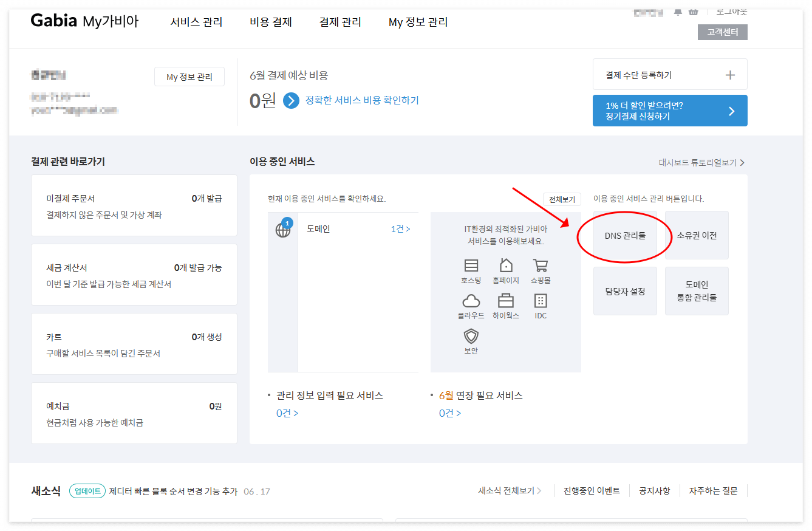Open 0건 under 6월 연장 필요 서비스
This screenshot has height=531, width=812.
(450, 413)
